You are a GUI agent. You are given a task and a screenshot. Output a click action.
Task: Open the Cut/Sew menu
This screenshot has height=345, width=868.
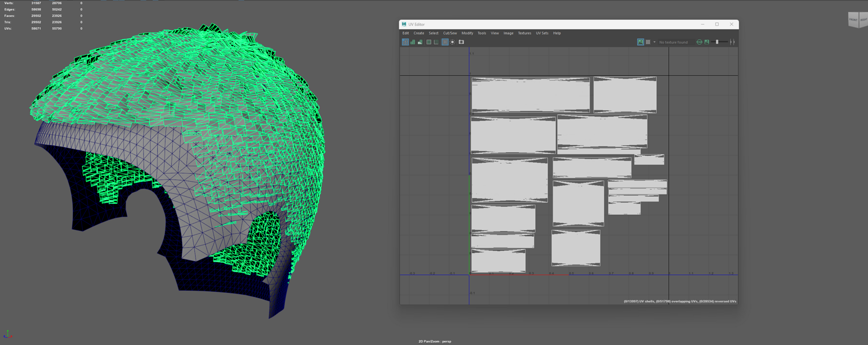450,33
